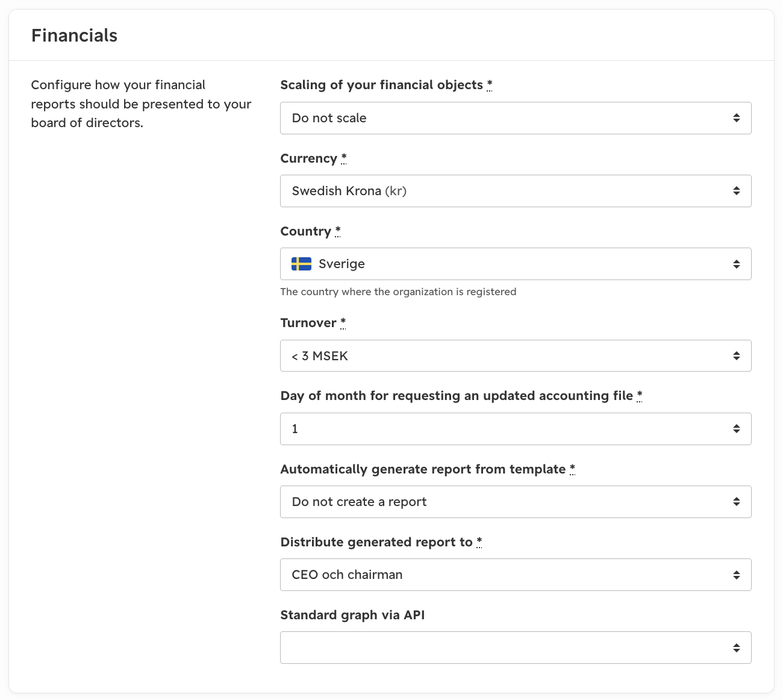Screen dimensions: 783x700
Task: Click the arrows icon in Turnover field
Action: tap(736, 356)
